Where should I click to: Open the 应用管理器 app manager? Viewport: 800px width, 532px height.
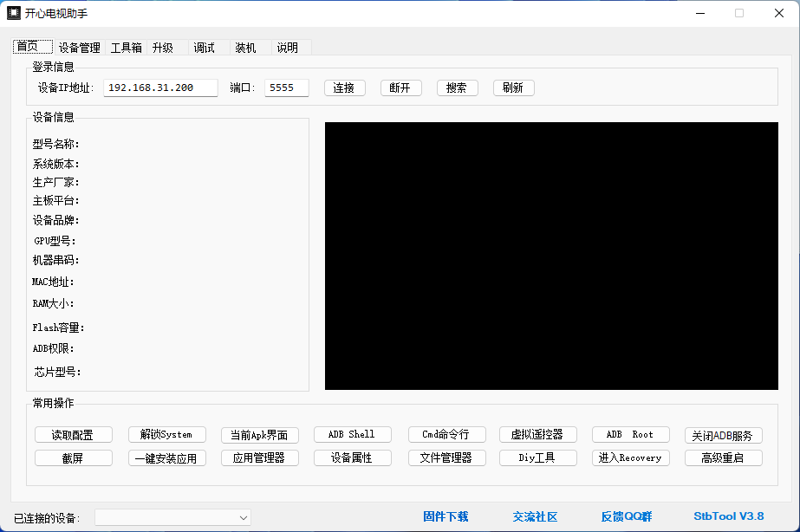pos(258,457)
